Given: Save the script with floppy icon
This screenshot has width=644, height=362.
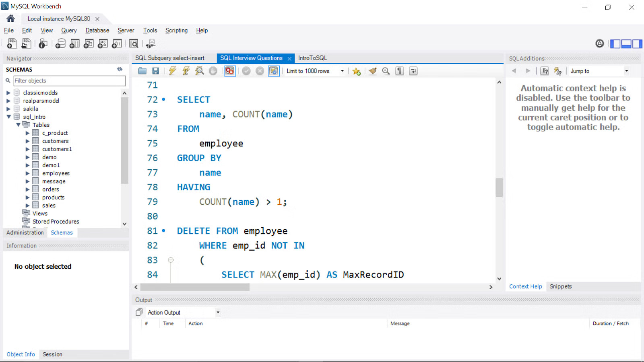Looking at the screenshot, I should tap(156, 71).
